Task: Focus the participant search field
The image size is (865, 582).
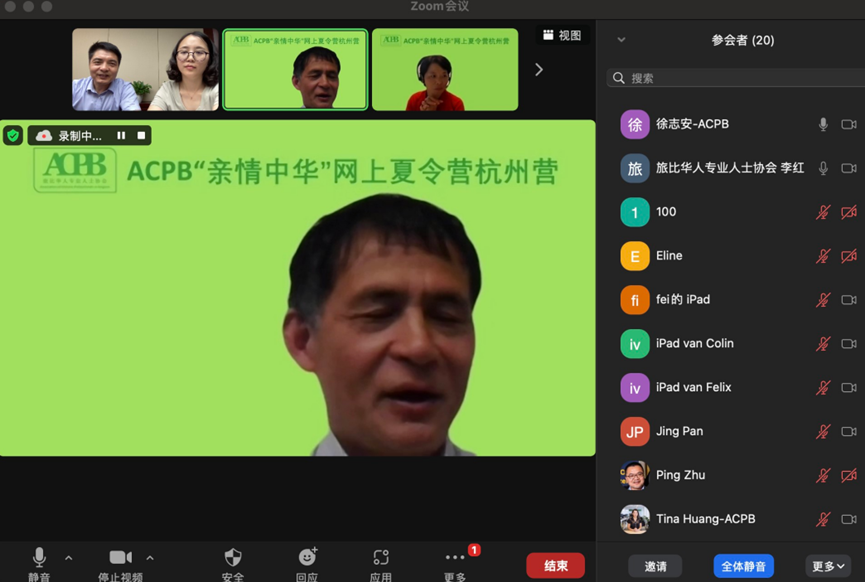Action: tap(736, 78)
